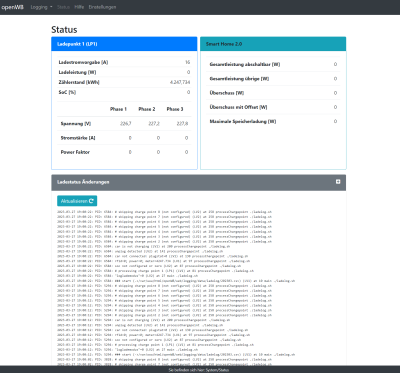
Task: Click the Ladestromvorgabe (A) row
Action: [x=124, y=62]
